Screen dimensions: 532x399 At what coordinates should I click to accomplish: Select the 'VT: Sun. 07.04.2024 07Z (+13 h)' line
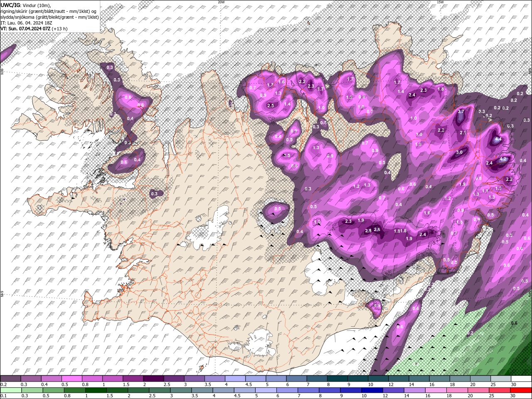tap(34, 29)
